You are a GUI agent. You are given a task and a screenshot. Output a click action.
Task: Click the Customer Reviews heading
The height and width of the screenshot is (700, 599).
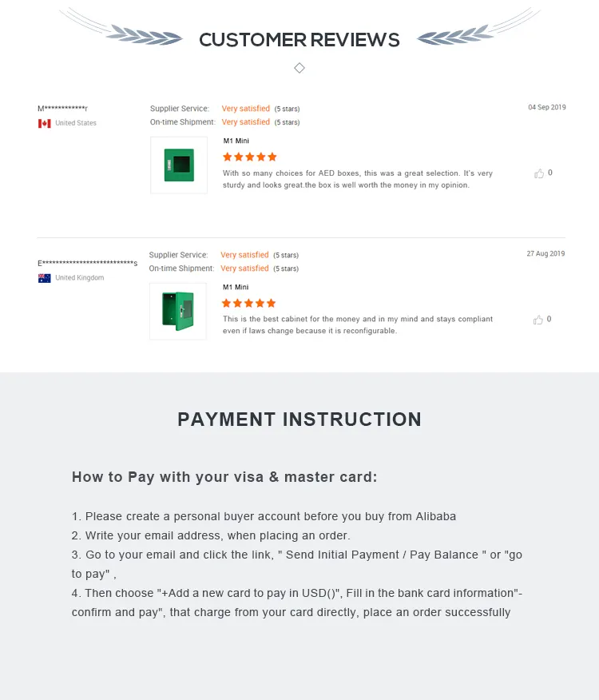(299, 40)
